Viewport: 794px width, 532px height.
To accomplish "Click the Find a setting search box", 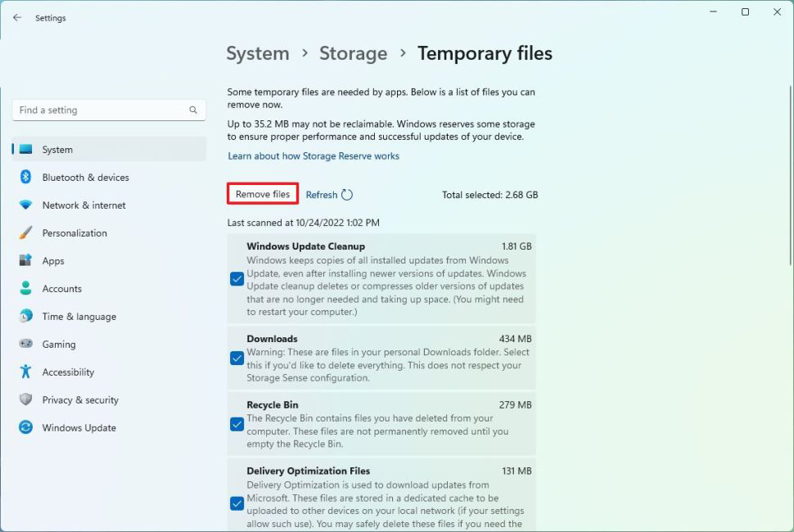I will coord(102,110).
